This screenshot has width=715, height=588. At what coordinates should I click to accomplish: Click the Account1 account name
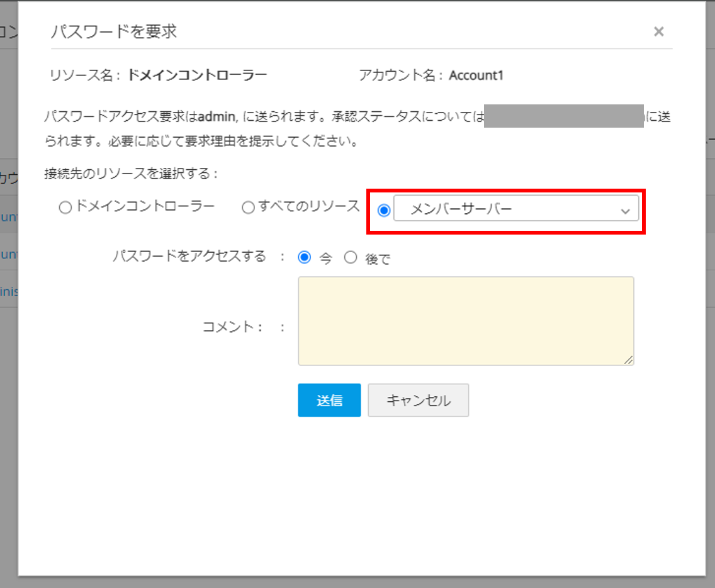pyautogui.click(x=476, y=75)
